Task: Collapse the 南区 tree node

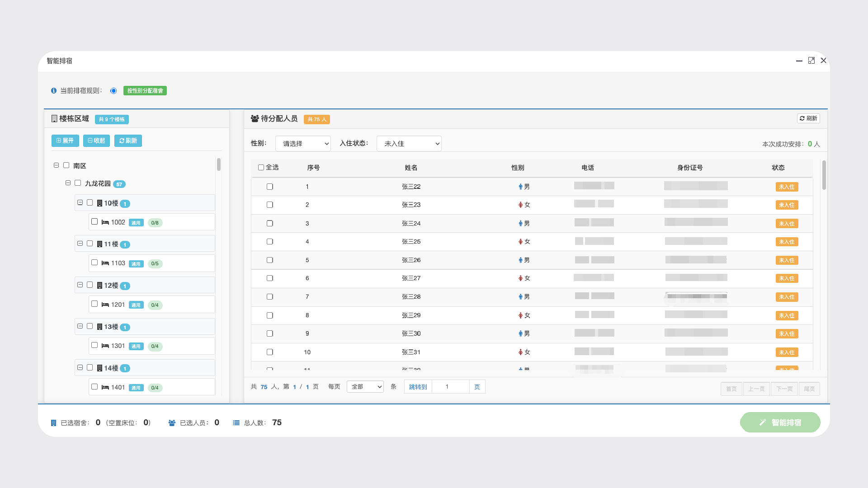Action: 56,165
